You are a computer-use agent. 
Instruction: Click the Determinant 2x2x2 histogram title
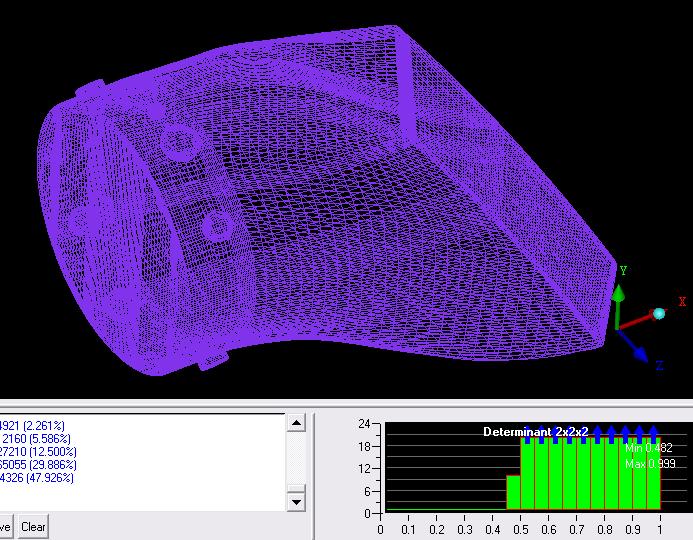coord(535,432)
